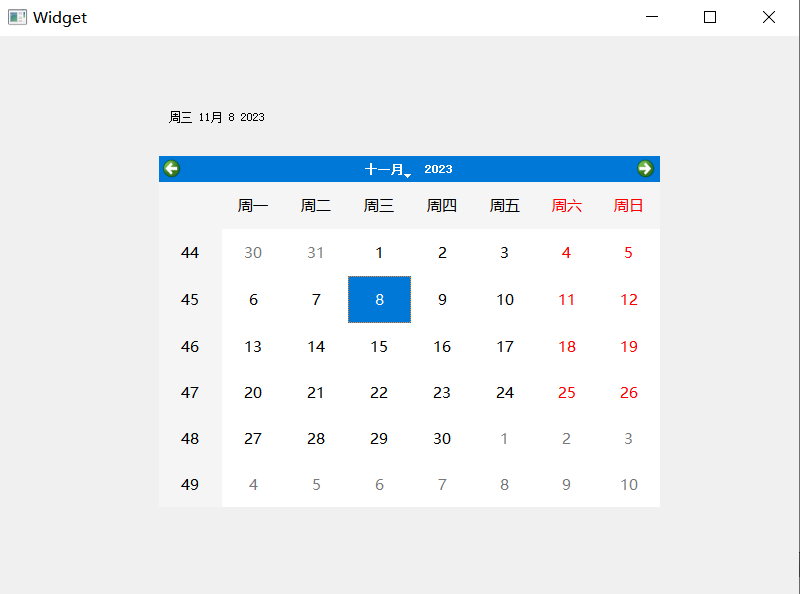
Task: Select red Sunday November 19
Action: coord(629,346)
